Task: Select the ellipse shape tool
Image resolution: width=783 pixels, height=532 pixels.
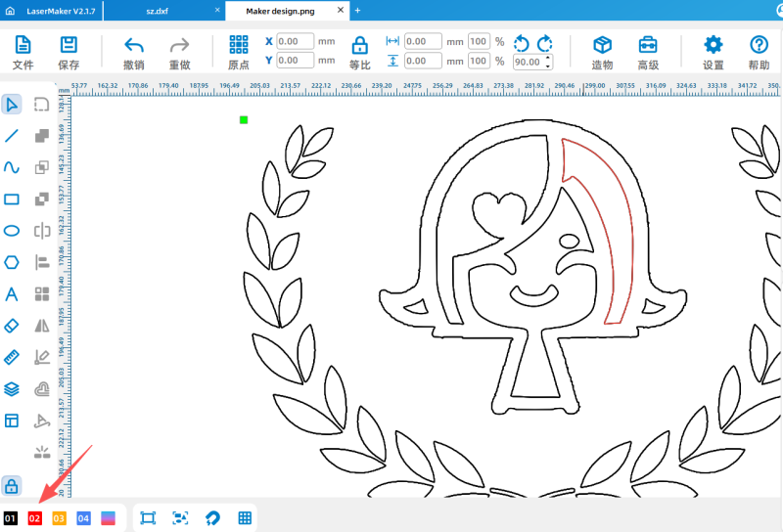Action: point(12,231)
